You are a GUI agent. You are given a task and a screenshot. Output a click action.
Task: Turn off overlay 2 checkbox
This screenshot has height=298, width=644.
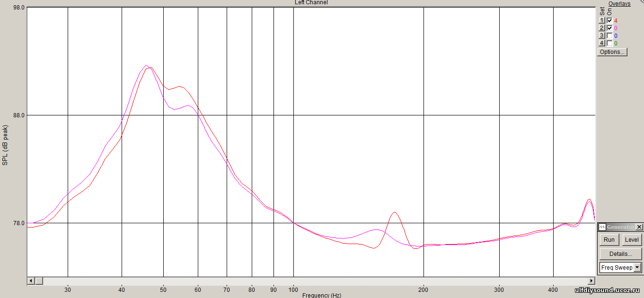click(x=609, y=28)
